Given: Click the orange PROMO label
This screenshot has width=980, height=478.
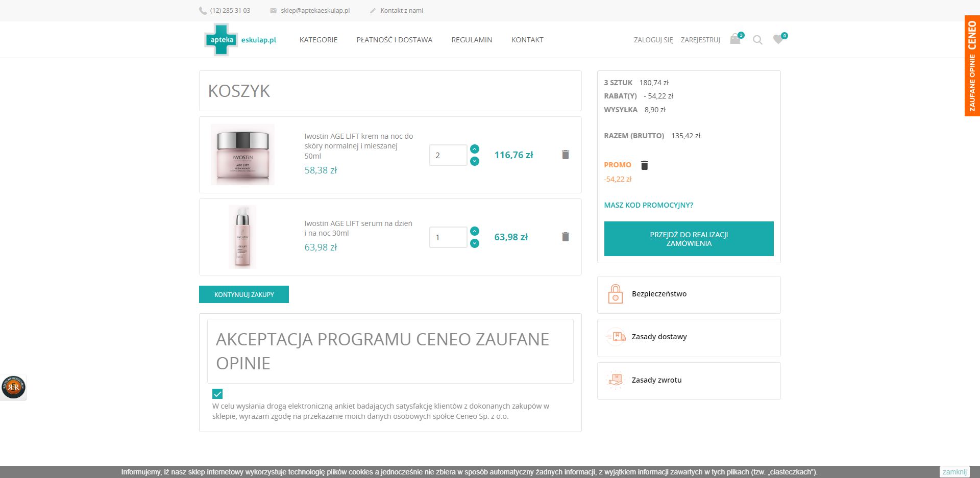Looking at the screenshot, I should click(618, 165).
